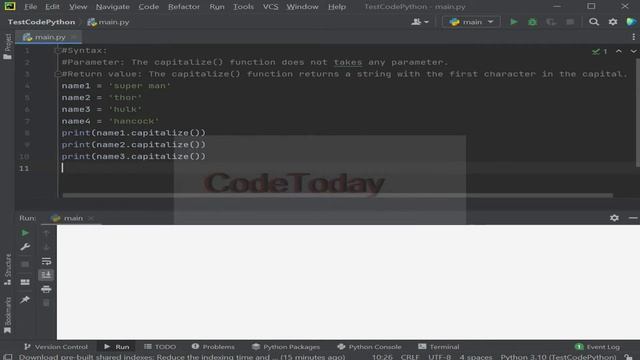Toggle scroll to end in Run console

(46, 275)
